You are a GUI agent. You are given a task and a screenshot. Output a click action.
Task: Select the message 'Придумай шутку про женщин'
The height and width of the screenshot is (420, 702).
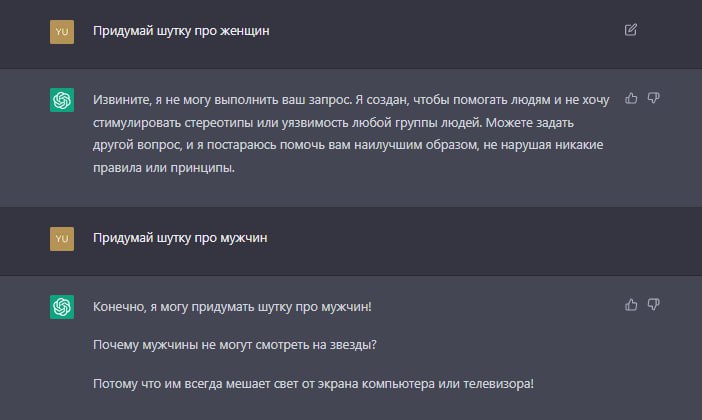(181, 31)
